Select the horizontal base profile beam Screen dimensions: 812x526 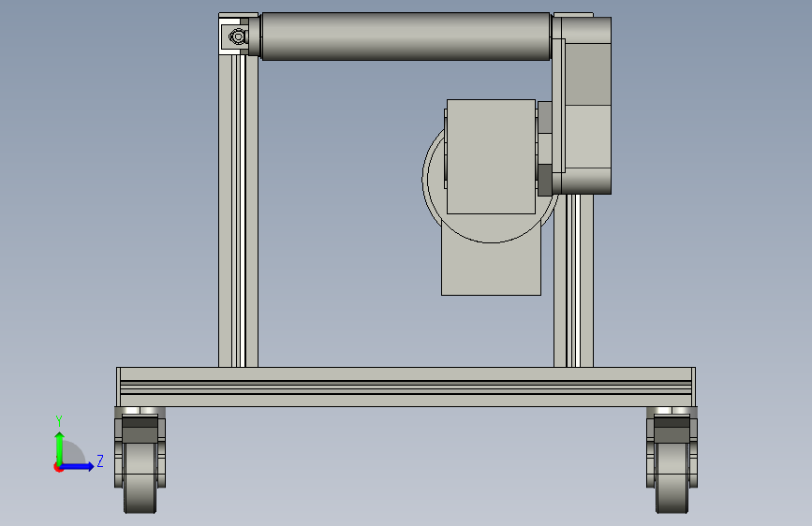(x=406, y=387)
